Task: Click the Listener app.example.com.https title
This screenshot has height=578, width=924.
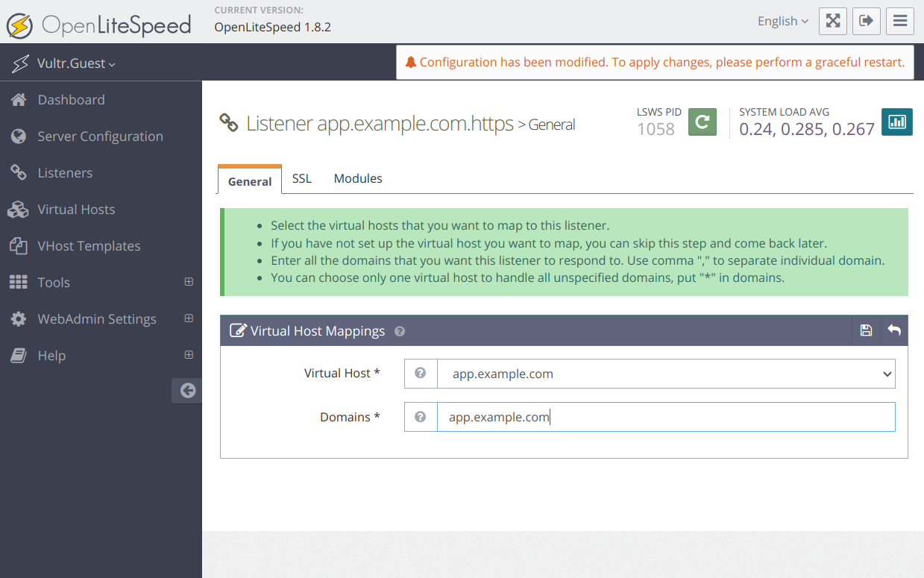Action: pos(380,123)
